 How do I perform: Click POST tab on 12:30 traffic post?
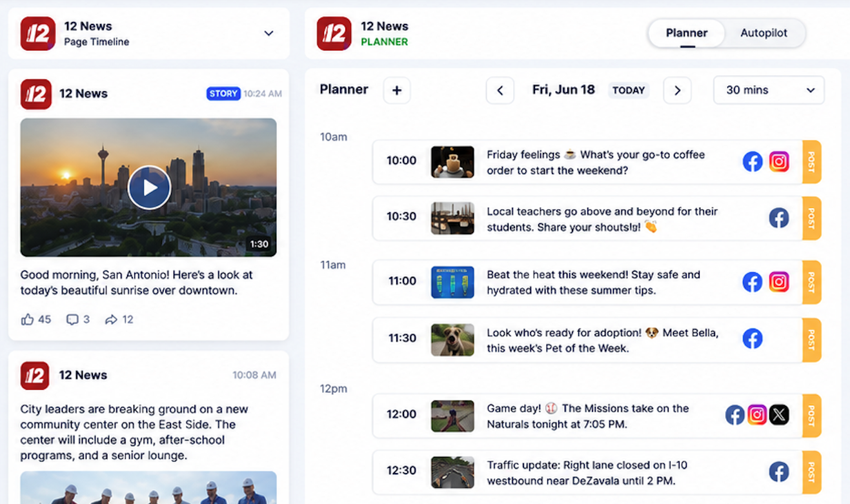tap(812, 472)
